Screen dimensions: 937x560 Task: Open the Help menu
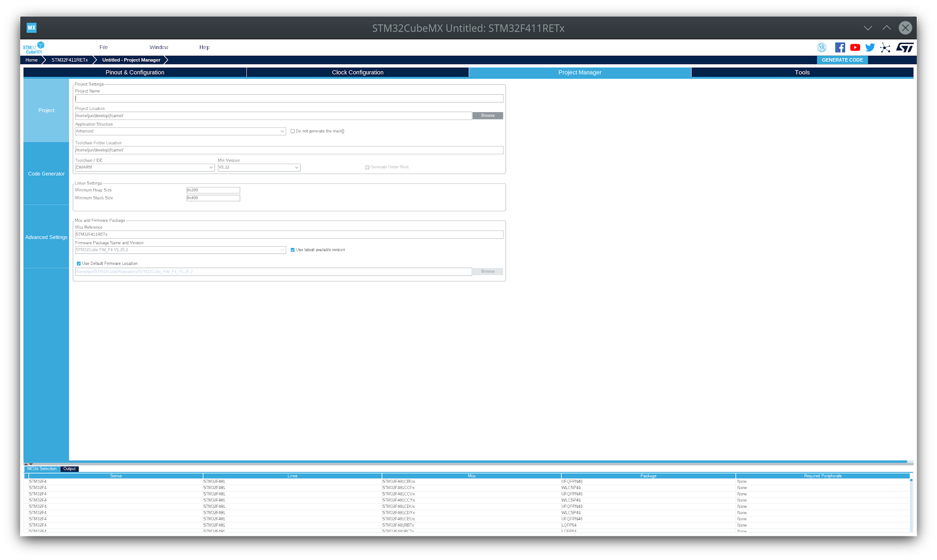205,48
